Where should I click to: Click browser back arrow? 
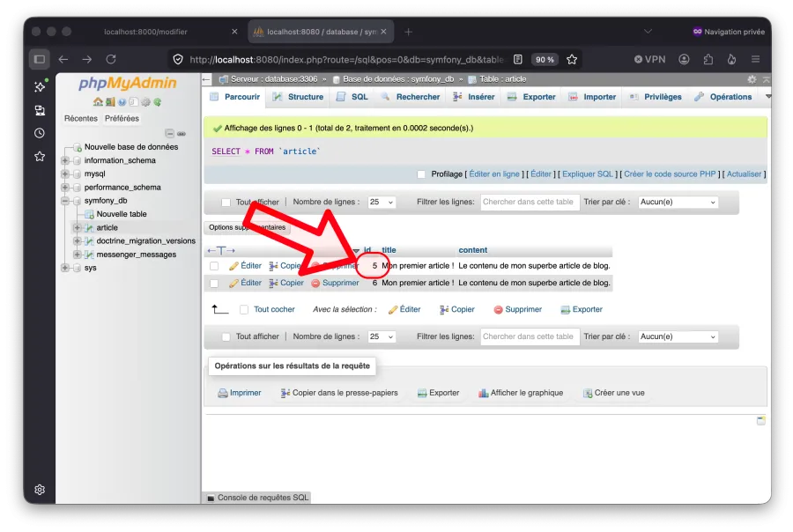tap(63, 59)
